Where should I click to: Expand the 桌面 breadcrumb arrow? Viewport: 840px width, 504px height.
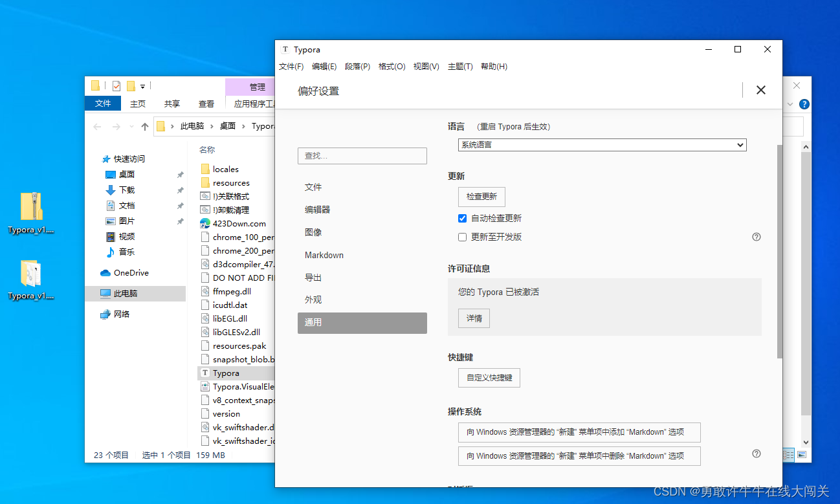(243, 127)
